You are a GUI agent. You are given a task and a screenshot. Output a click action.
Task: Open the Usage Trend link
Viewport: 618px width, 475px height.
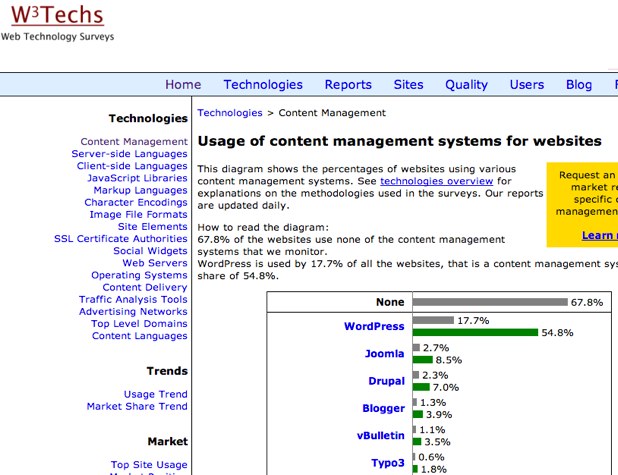[156, 394]
